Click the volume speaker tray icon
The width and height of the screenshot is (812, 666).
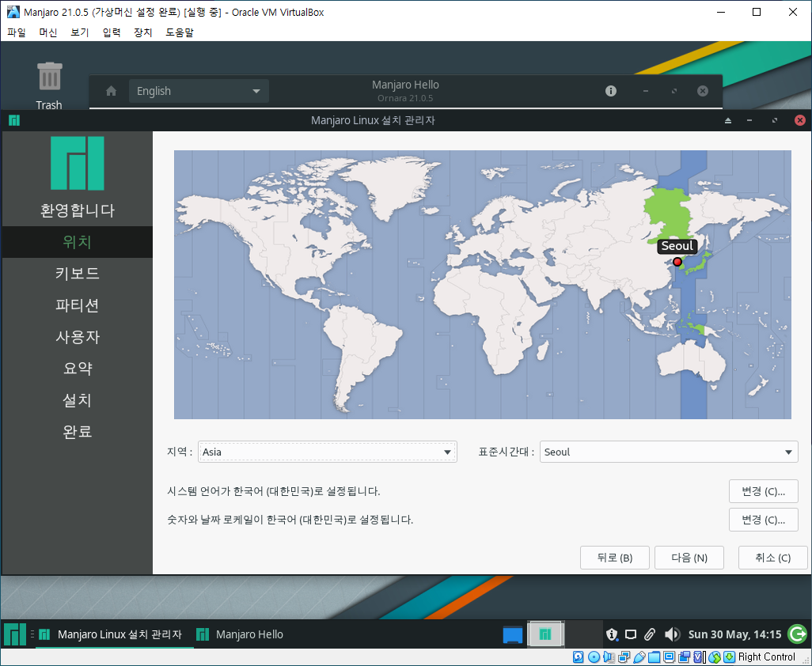672,634
